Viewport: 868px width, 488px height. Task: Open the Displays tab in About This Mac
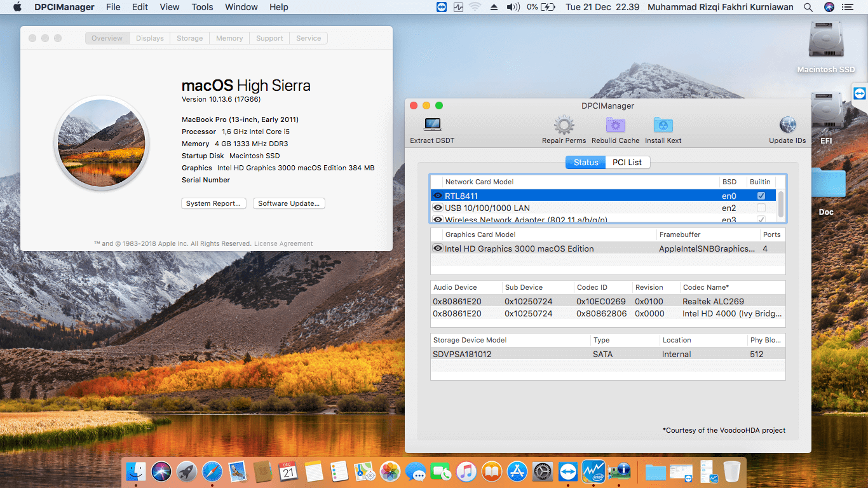150,38
